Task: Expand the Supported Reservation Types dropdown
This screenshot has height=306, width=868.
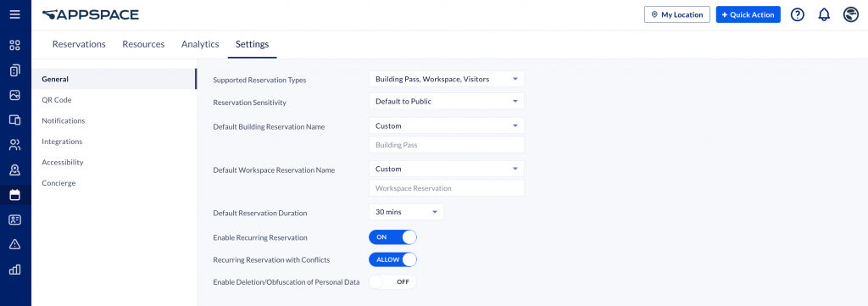Action: (x=446, y=79)
